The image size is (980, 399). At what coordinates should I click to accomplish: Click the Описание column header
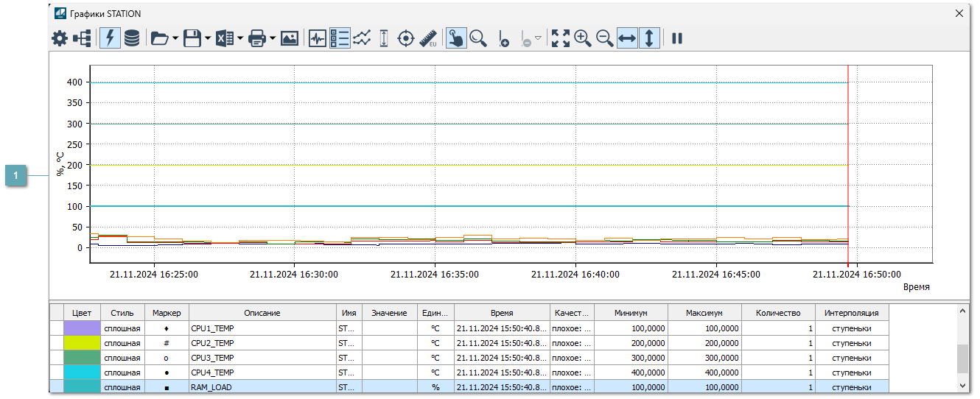262,313
